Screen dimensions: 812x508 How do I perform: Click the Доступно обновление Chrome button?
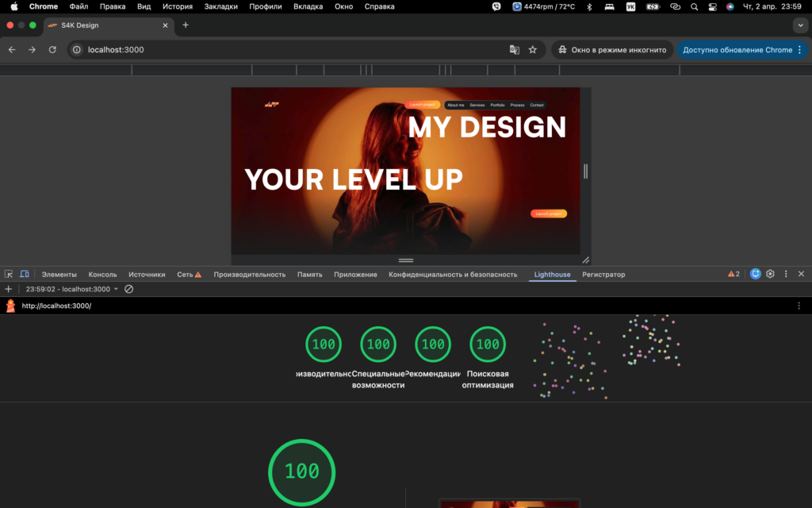737,50
